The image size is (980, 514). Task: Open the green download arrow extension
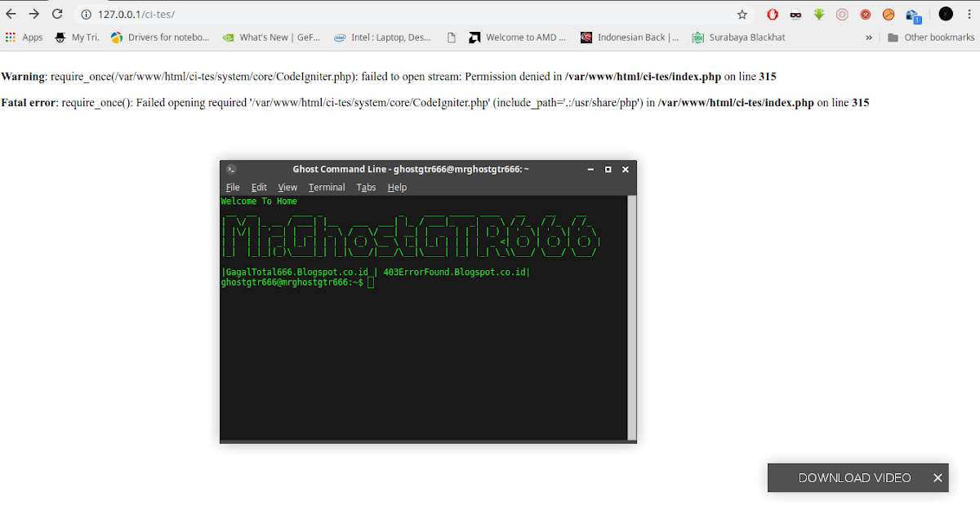coord(817,14)
